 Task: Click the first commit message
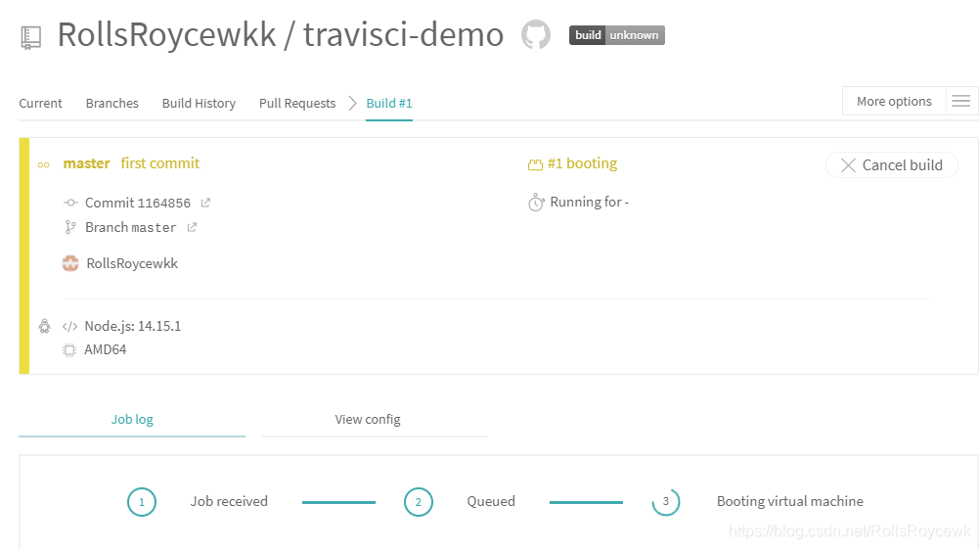[160, 163]
